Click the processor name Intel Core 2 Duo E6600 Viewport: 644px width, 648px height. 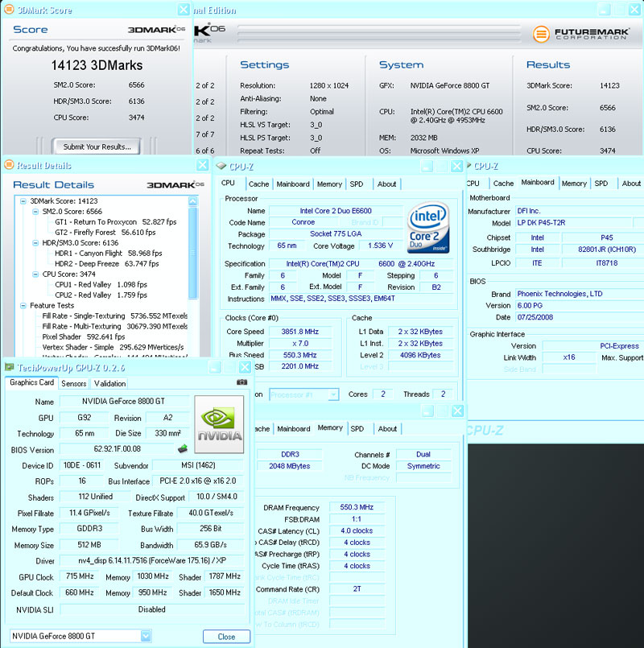[x=336, y=211]
